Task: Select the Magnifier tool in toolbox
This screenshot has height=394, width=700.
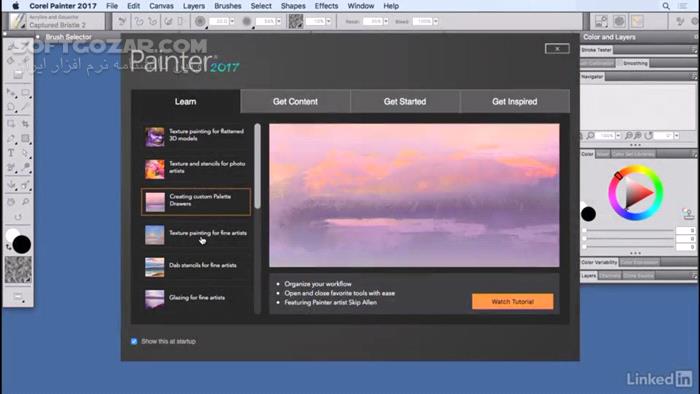Action: 25,202
